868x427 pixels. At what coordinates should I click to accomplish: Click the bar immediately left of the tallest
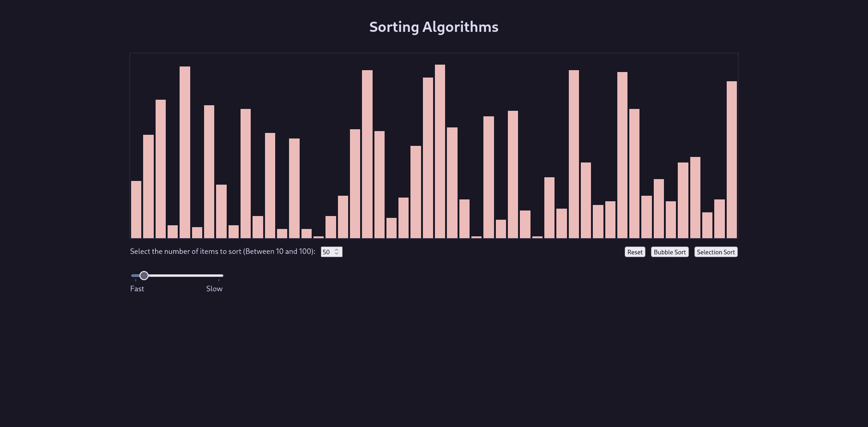[x=428, y=158]
